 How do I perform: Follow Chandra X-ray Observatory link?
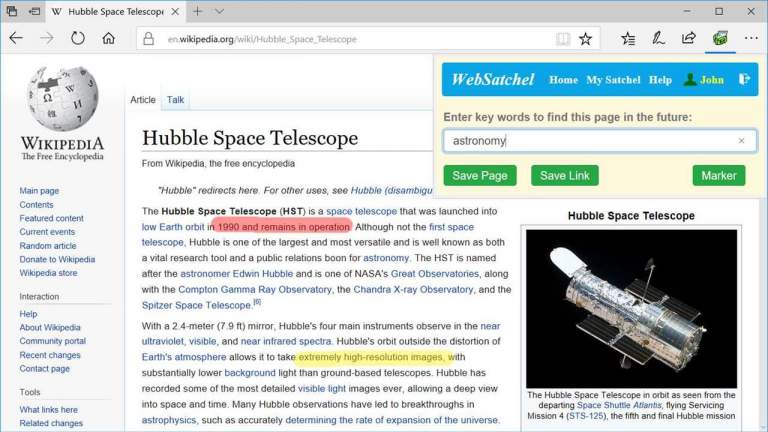point(413,289)
